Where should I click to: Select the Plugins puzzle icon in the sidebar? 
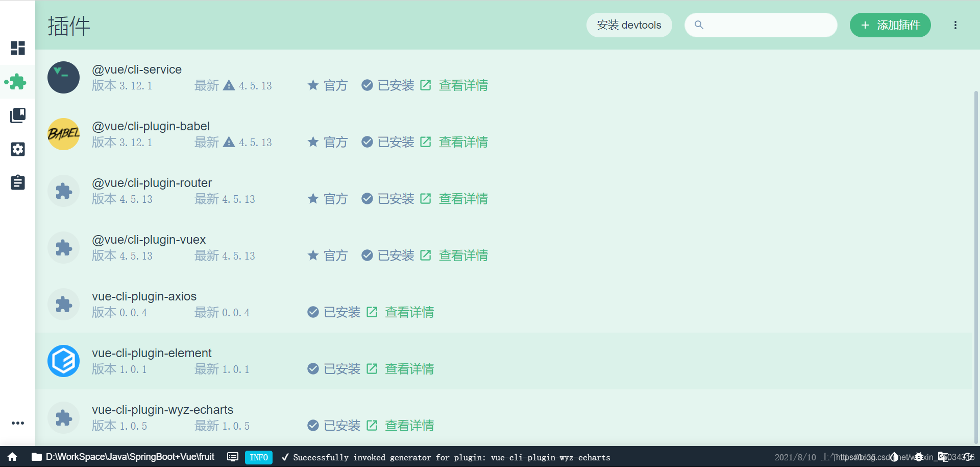click(x=18, y=82)
